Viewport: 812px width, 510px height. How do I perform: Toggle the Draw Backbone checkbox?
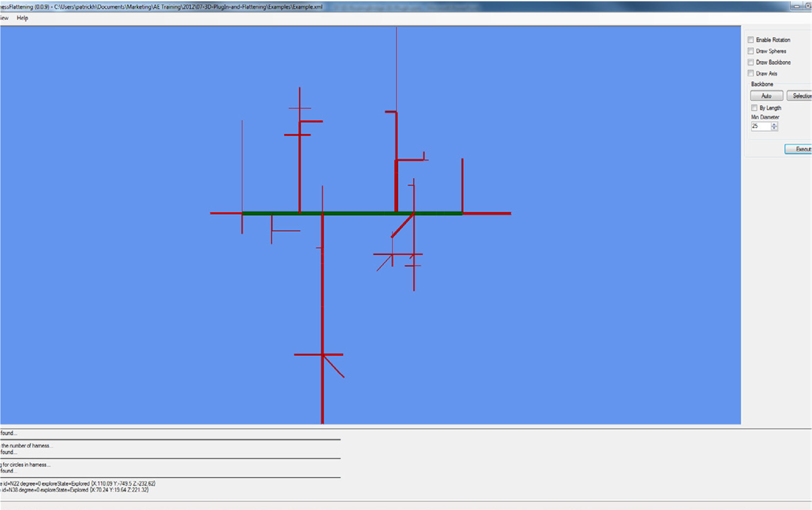coord(751,62)
